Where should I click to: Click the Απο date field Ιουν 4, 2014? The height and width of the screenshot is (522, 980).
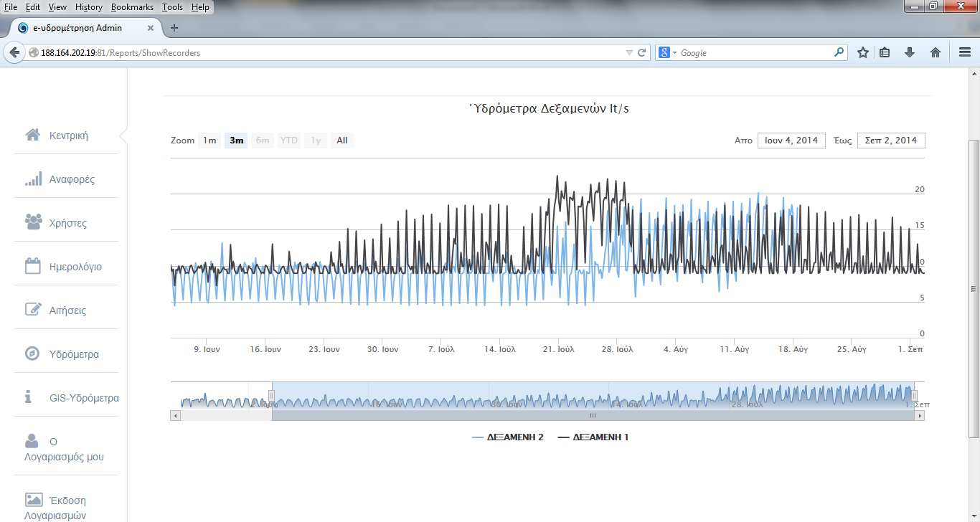(791, 141)
